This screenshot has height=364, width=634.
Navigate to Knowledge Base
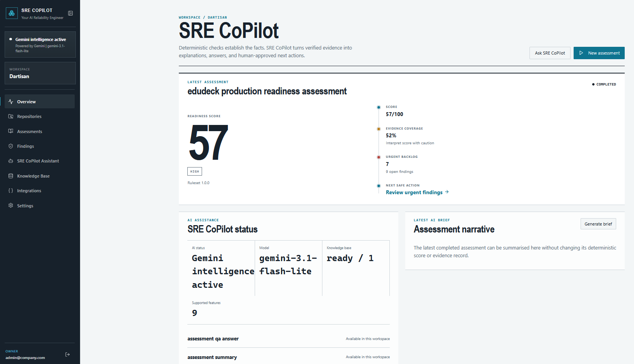39,176
